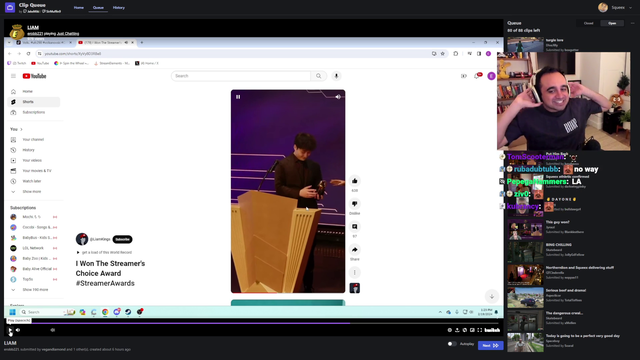The width and height of the screenshot is (640, 360).
Task: Open a new browser tab with plus
Action: tap(142, 42)
